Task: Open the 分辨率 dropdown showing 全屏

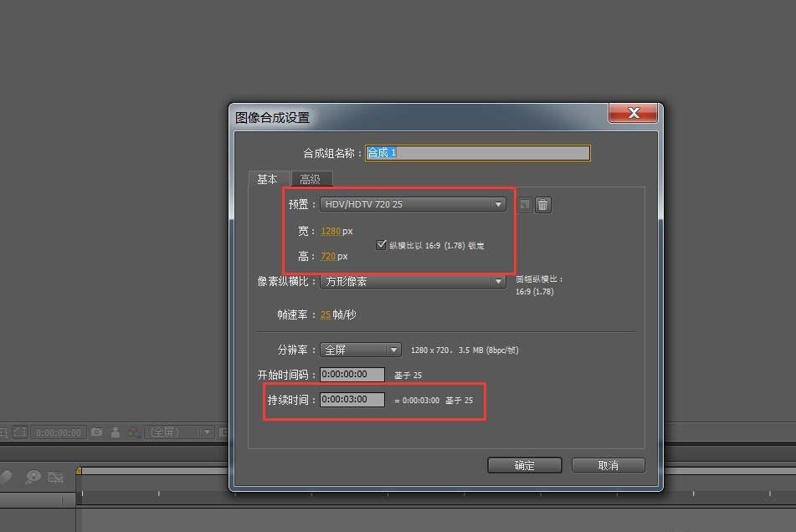Action: click(360, 350)
